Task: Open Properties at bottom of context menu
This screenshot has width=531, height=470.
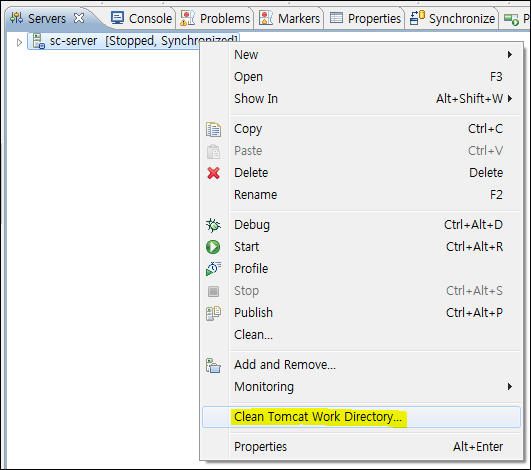Action: [x=361, y=447]
